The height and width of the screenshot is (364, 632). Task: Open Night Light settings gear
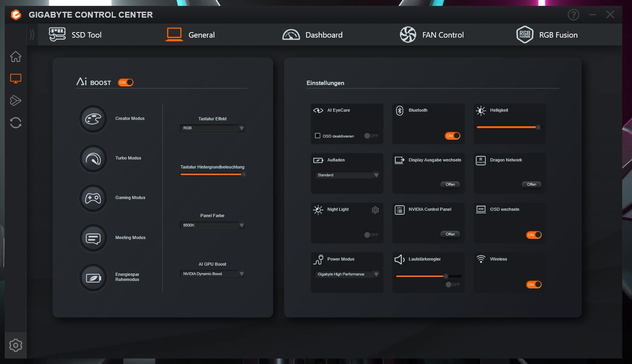375,210
